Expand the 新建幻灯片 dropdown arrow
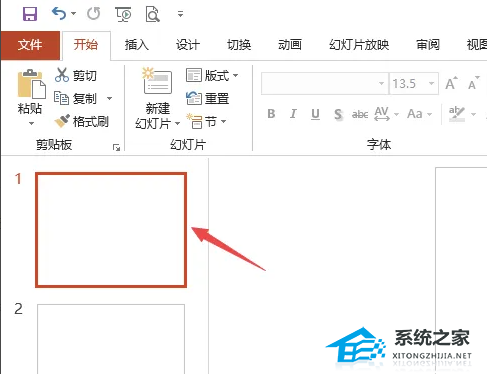Screen dimensions: 487x374 178,124
